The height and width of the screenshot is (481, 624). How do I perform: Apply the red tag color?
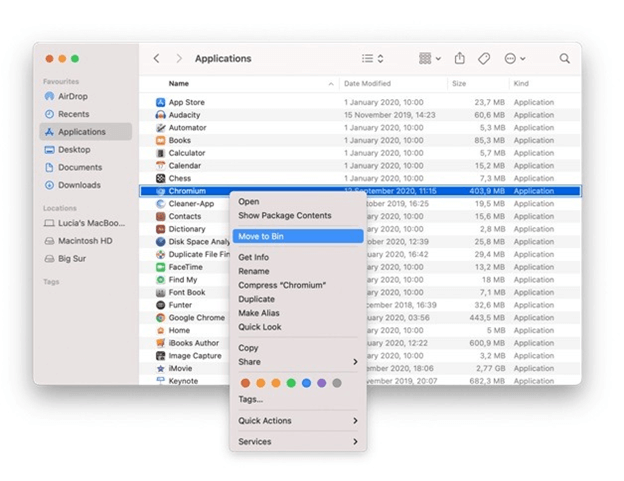(x=246, y=383)
